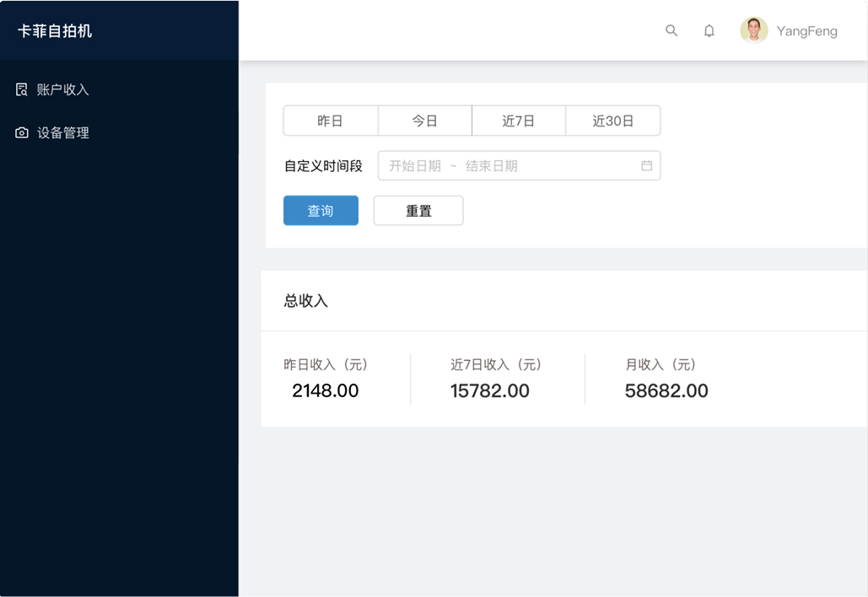Click the 卡菲自拍机 app title
Screen dimensions: 868x597
(55, 31)
